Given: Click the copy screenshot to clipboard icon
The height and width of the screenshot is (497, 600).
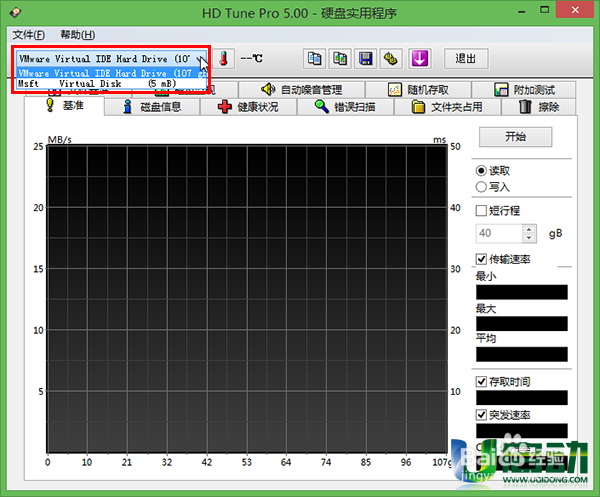Looking at the screenshot, I should tap(340, 59).
